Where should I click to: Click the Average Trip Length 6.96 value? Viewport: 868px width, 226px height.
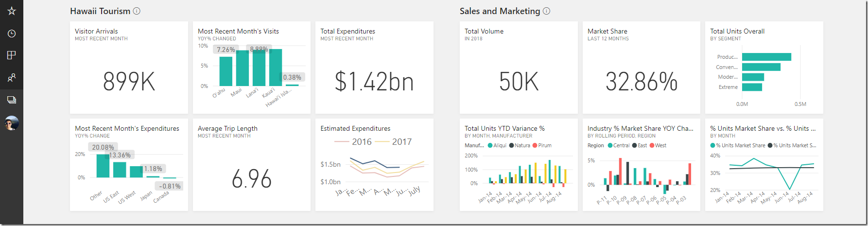pos(251,179)
